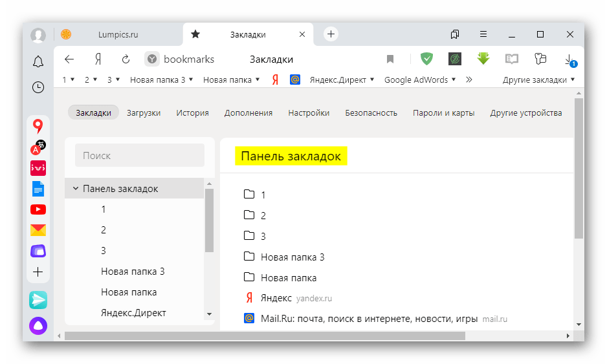Image resolution: width=607 pixels, height=364 pixels.
Task: Open downloads arrow with badge
Action: (x=569, y=60)
